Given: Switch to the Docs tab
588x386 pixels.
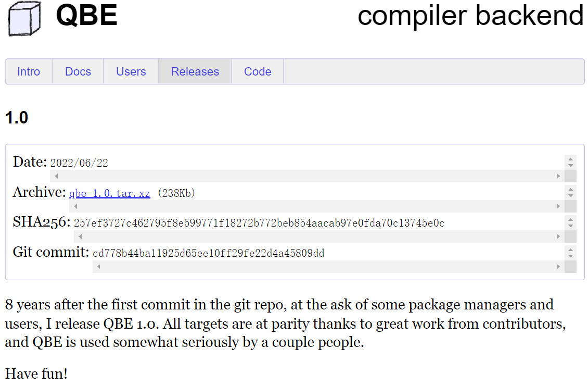Looking at the screenshot, I should click(78, 71).
